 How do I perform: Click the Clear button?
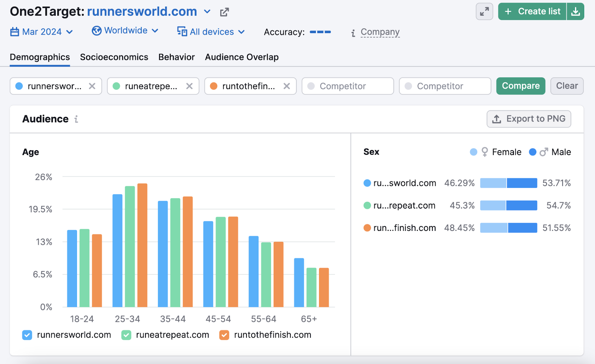567,86
